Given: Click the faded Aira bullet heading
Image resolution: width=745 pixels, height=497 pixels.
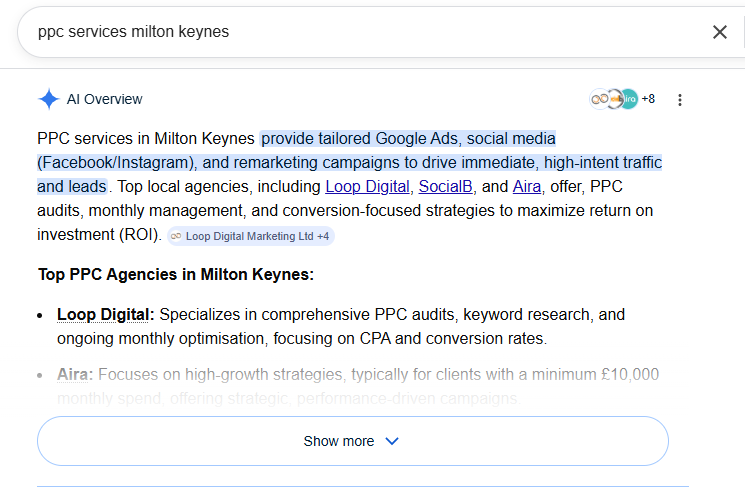Looking at the screenshot, I should pyautogui.click(x=73, y=374).
